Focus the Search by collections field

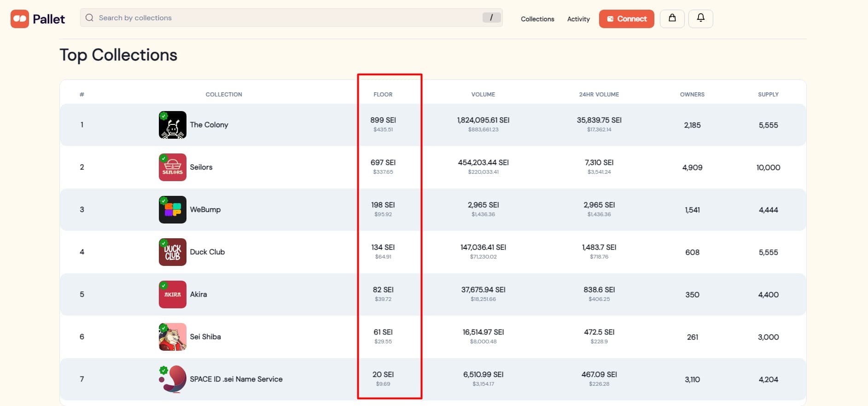[291, 18]
